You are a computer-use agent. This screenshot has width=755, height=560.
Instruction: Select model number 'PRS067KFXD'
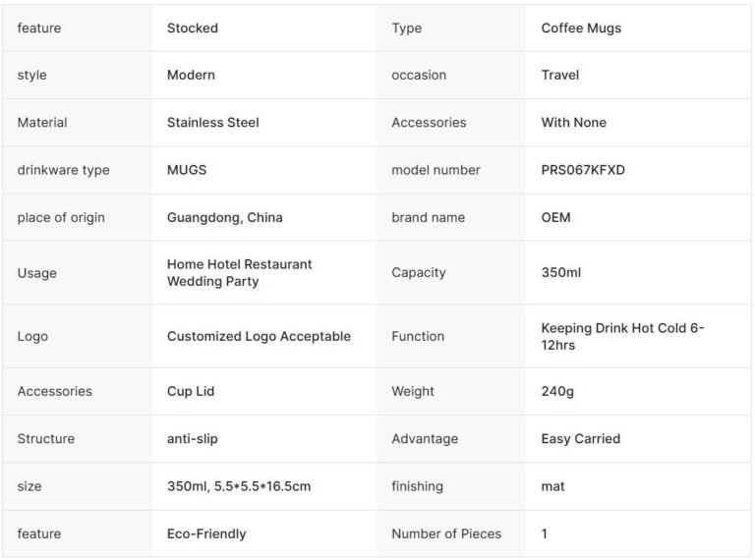coord(583,170)
